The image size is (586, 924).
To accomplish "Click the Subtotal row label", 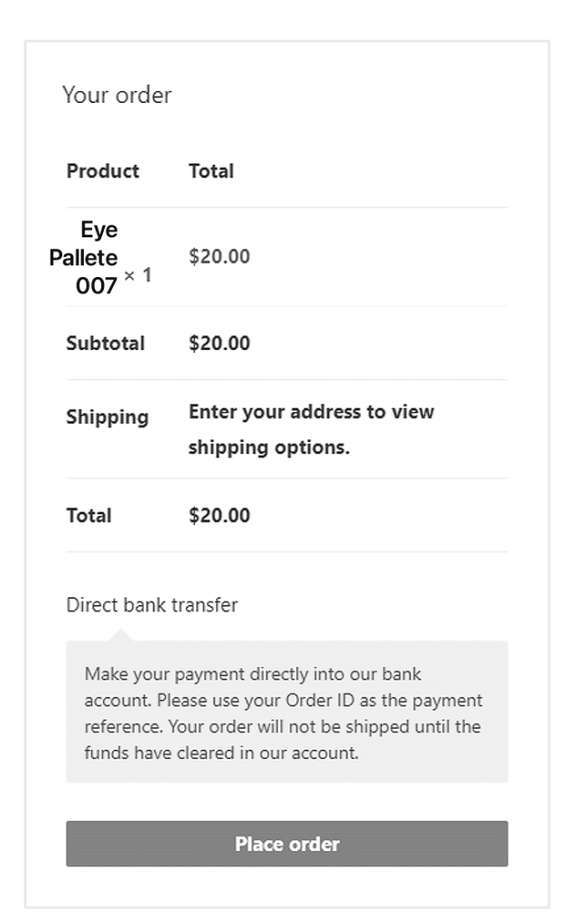I will (x=106, y=343).
